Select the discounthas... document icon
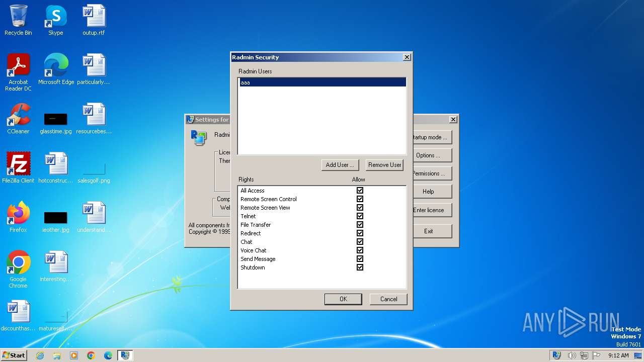The width and height of the screenshot is (644, 362). pos(18,316)
